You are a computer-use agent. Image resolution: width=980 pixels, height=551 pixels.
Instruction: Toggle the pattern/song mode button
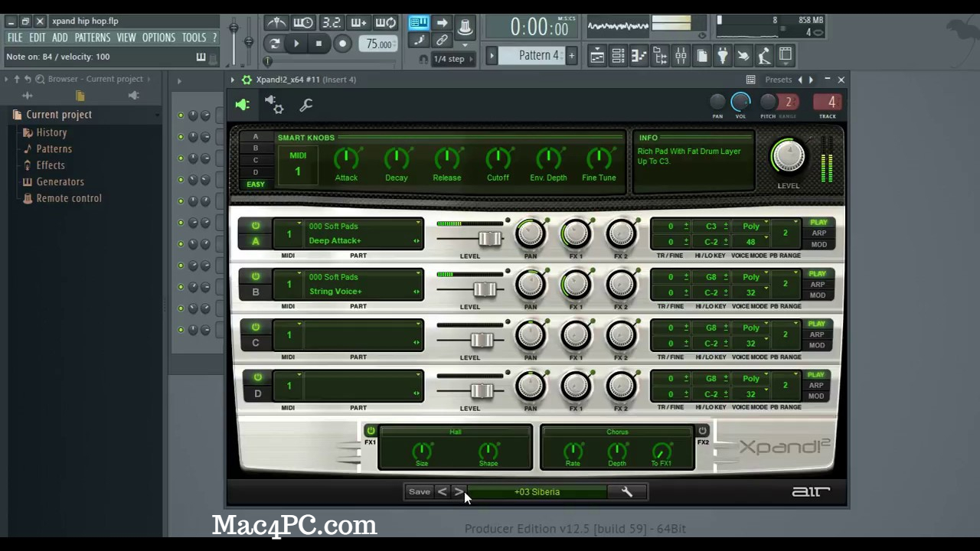tap(274, 44)
